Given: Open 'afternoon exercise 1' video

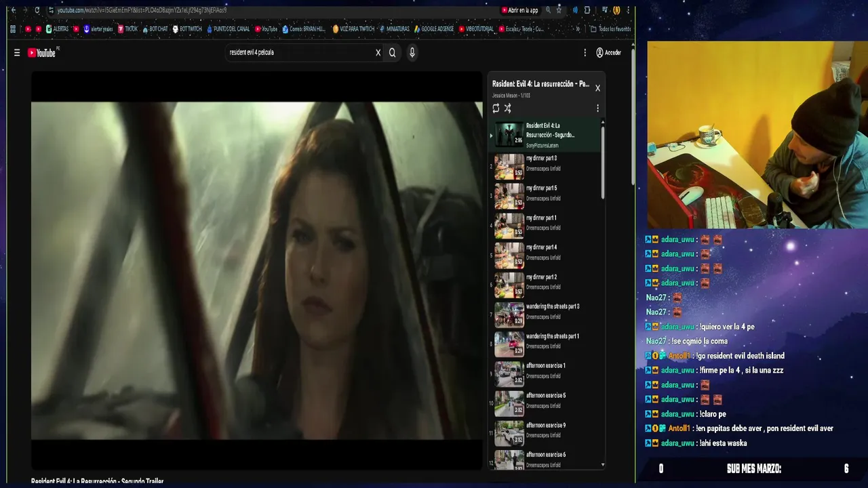Looking at the screenshot, I should coord(545,374).
